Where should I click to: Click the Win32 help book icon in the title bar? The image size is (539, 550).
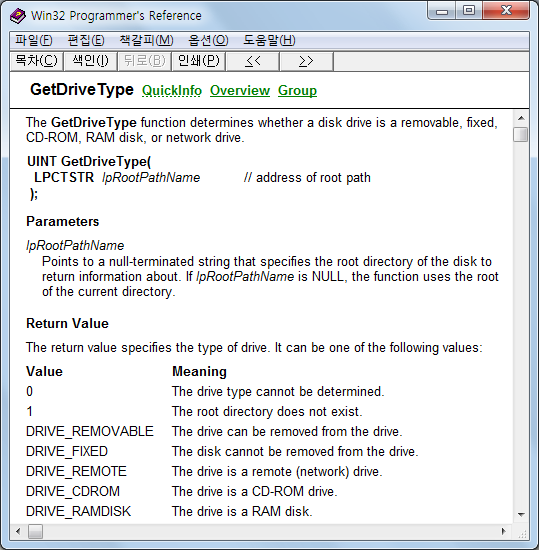click(x=18, y=16)
